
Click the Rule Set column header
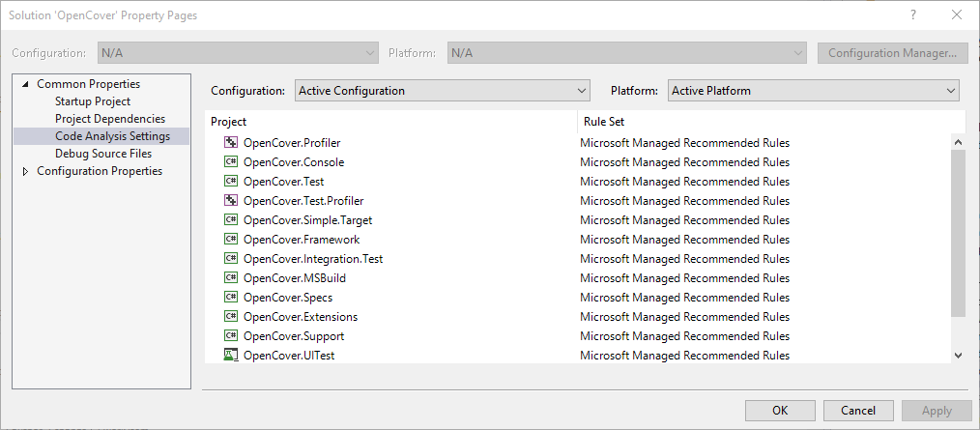click(x=771, y=122)
